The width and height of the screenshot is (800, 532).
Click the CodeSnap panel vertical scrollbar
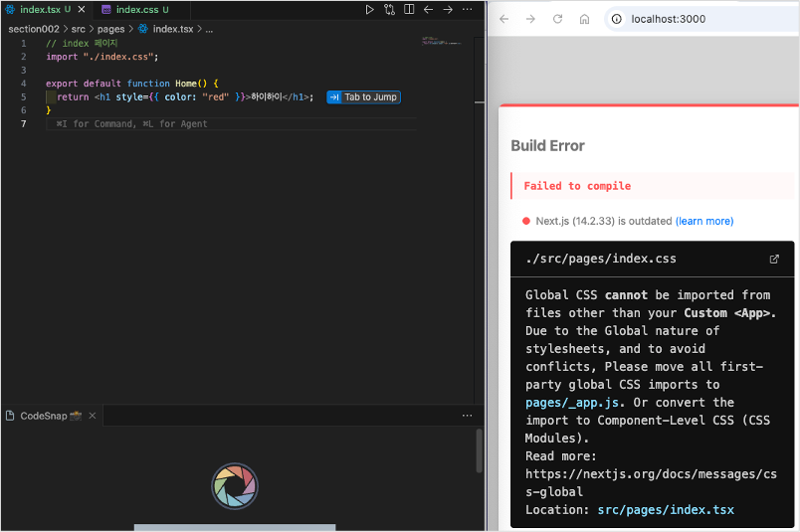[x=479, y=450]
